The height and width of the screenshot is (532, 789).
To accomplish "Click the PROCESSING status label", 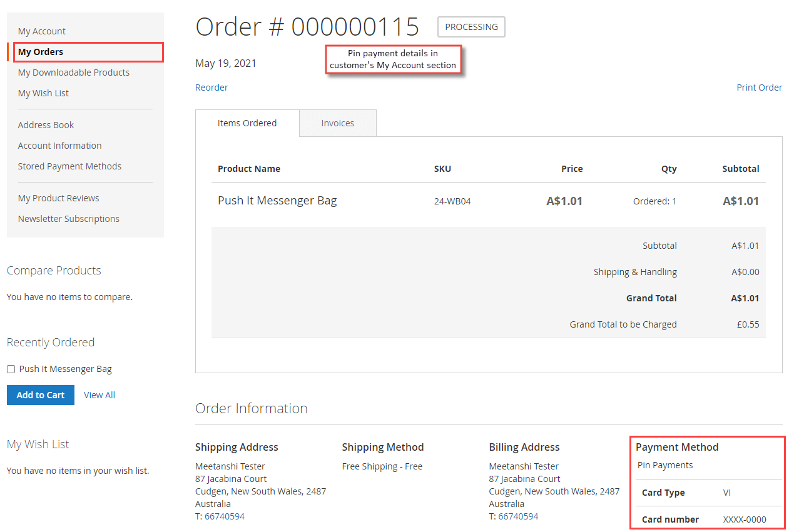I will point(471,27).
